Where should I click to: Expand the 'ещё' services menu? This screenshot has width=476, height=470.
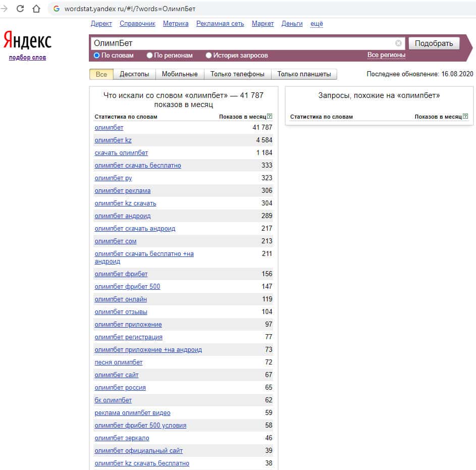(316, 24)
